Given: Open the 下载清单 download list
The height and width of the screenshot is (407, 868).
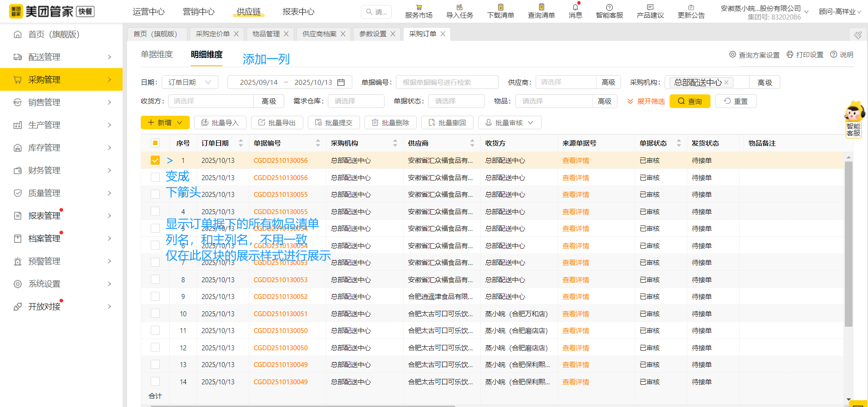Looking at the screenshot, I should [x=500, y=11].
